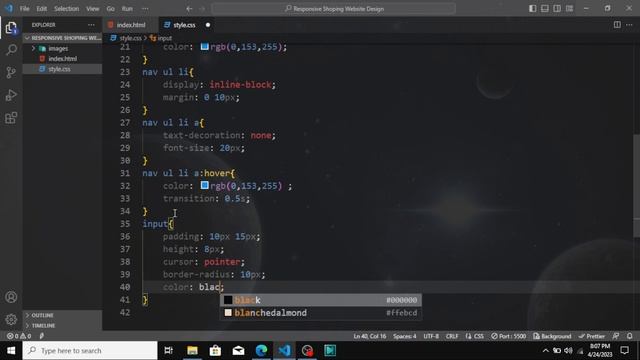Click the input breadcrumb symbol
This screenshot has width=640, height=360.
[164, 38]
